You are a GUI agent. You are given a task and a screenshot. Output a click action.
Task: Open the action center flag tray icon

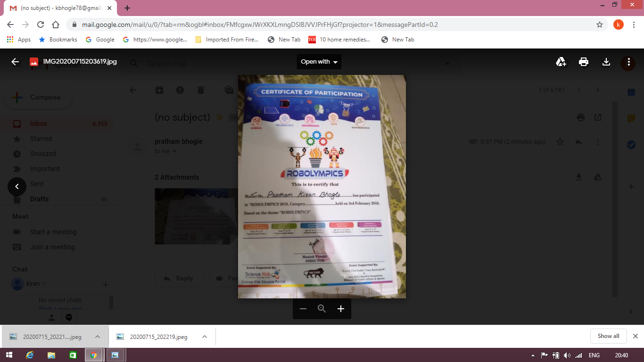point(545,355)
